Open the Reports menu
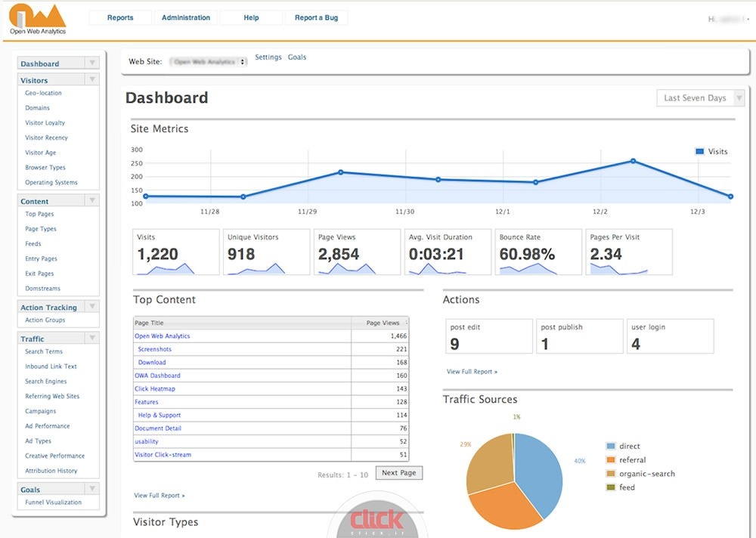The height and width of the screenshot is (538, 756). [120, 18]
